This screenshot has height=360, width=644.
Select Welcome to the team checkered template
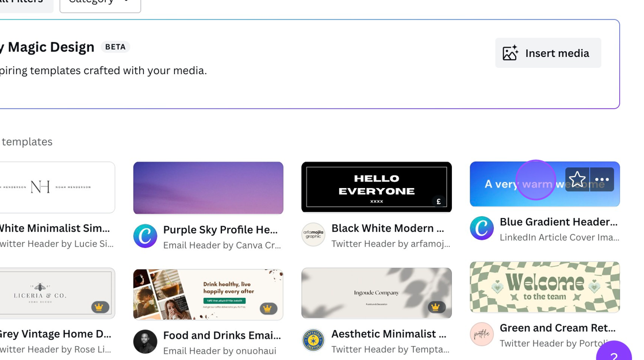pos(545,287)
